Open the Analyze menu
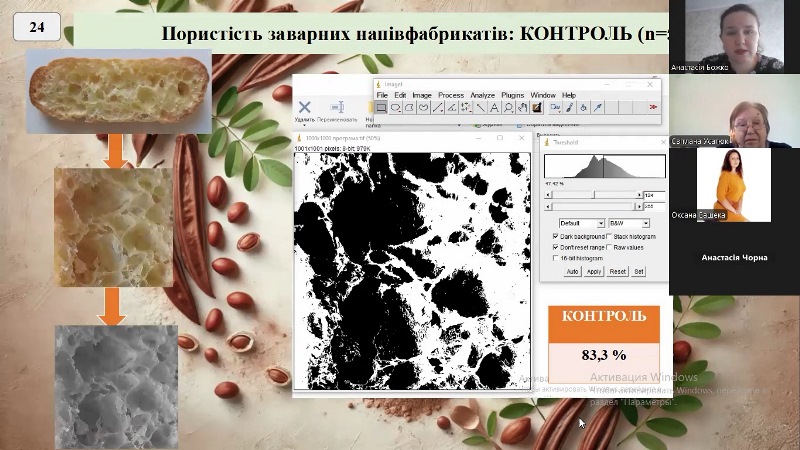 click(482, 95)
